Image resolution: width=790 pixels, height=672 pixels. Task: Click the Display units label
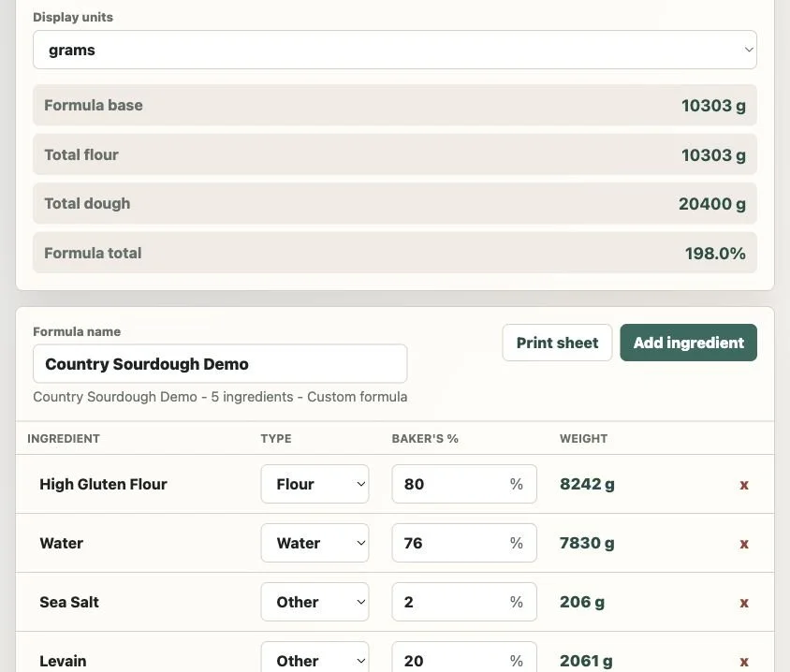click(73, 17)
